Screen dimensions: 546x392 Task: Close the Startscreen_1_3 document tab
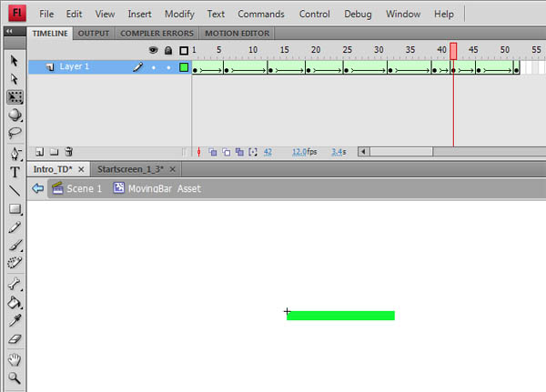tap(172, 169)
